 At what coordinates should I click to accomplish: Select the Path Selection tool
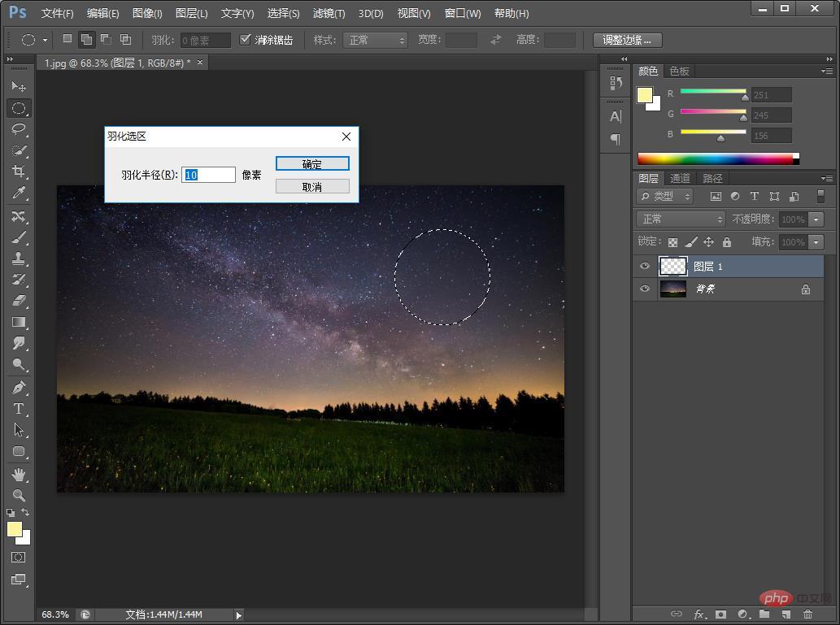(x=19, y=430)
